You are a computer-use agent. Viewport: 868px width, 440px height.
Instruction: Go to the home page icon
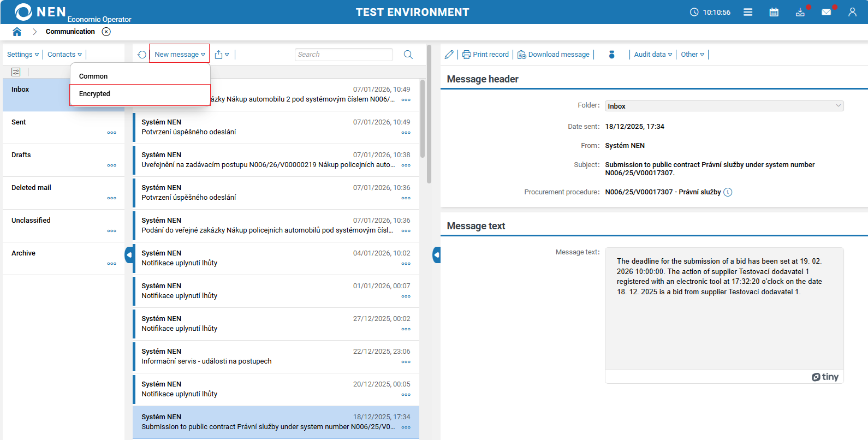[x=17, y=32]
